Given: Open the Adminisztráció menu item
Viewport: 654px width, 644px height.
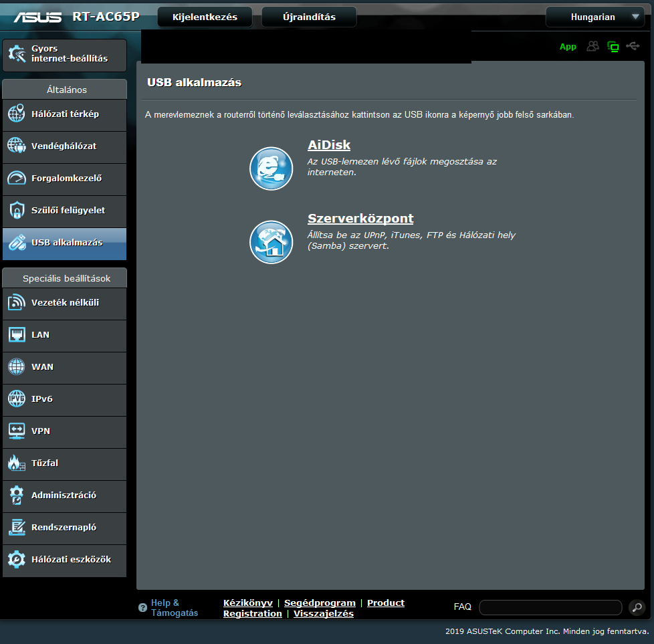Looking at the screenshot, I should pos(65,495).
